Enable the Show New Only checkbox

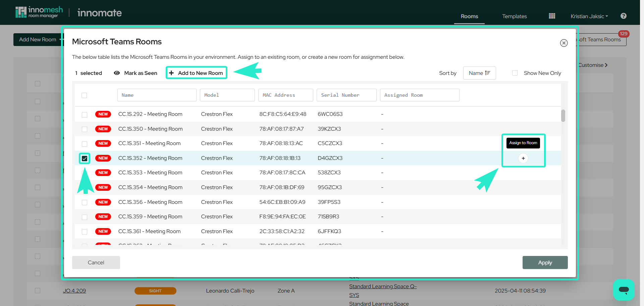pos(515,73)
